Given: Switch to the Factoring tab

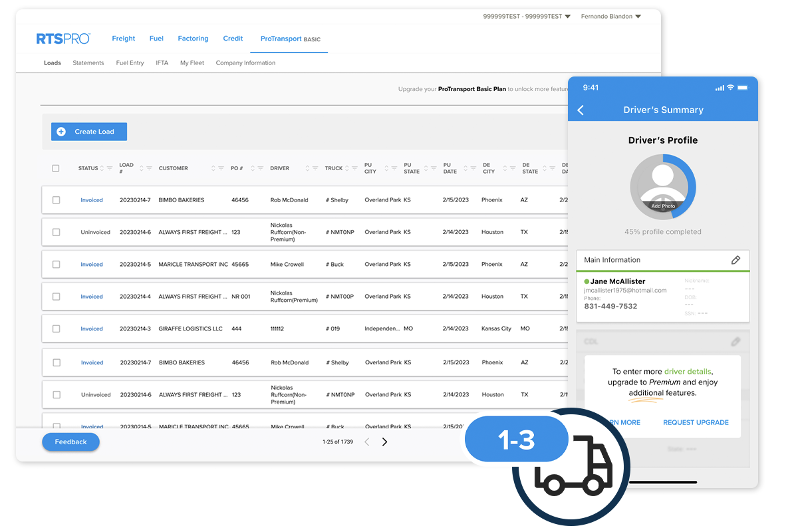Looking at the screenshot, I should [x=193, y=39].
